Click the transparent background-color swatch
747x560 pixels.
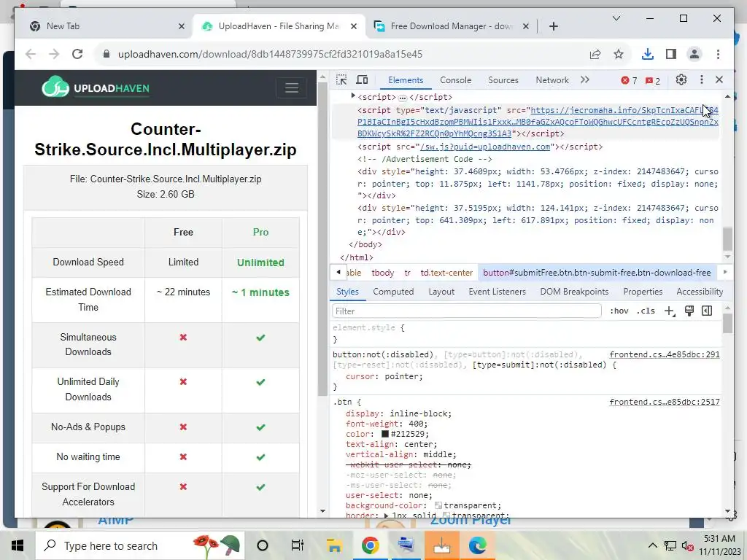pyautogui.click(x=438, y=505)
